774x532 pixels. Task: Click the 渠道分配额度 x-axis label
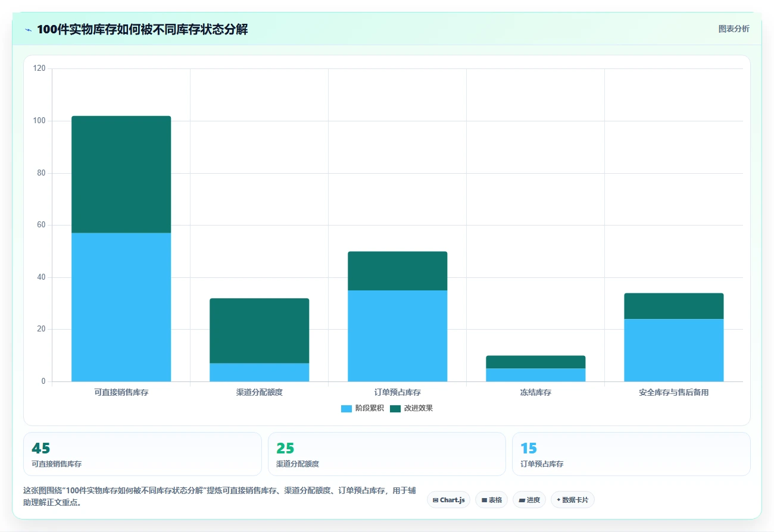point(260,393)
